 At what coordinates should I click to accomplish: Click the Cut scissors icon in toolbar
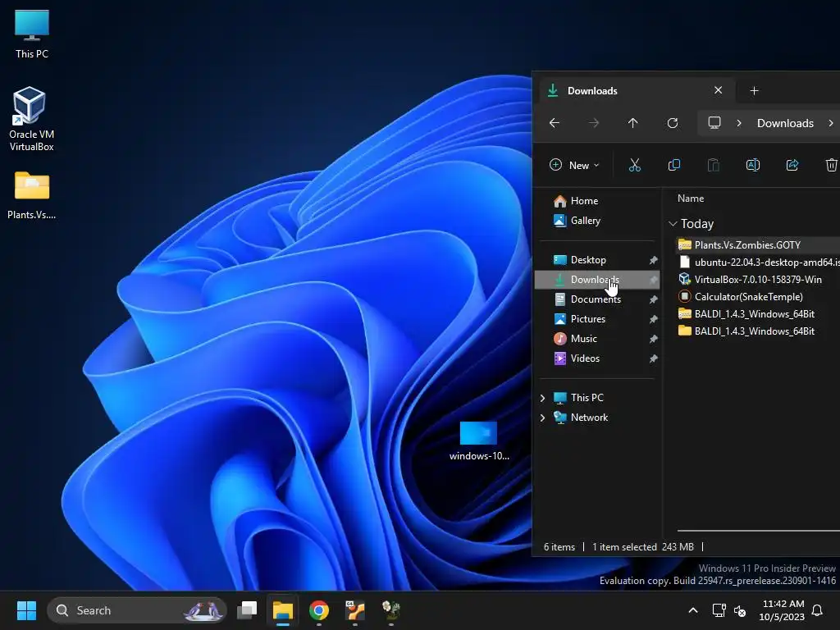pos(634,165)
